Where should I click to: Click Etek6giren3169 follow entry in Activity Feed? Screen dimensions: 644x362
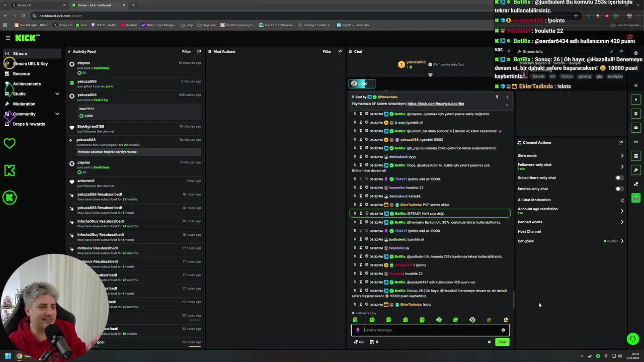click(x=135, y=129)
